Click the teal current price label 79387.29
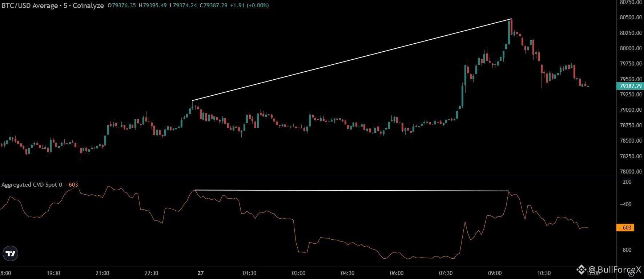 [x=630, y=86]
